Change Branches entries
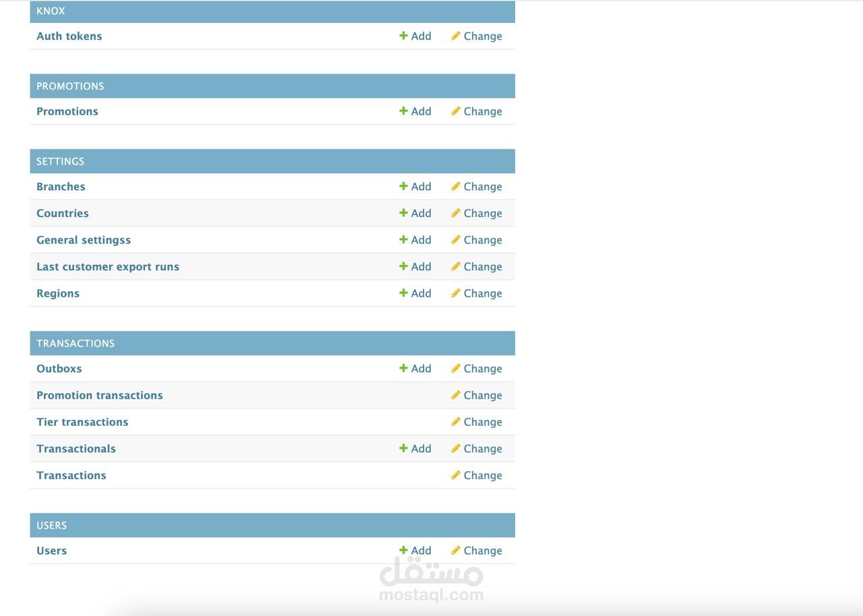863x616 pixels. point(477,187)
